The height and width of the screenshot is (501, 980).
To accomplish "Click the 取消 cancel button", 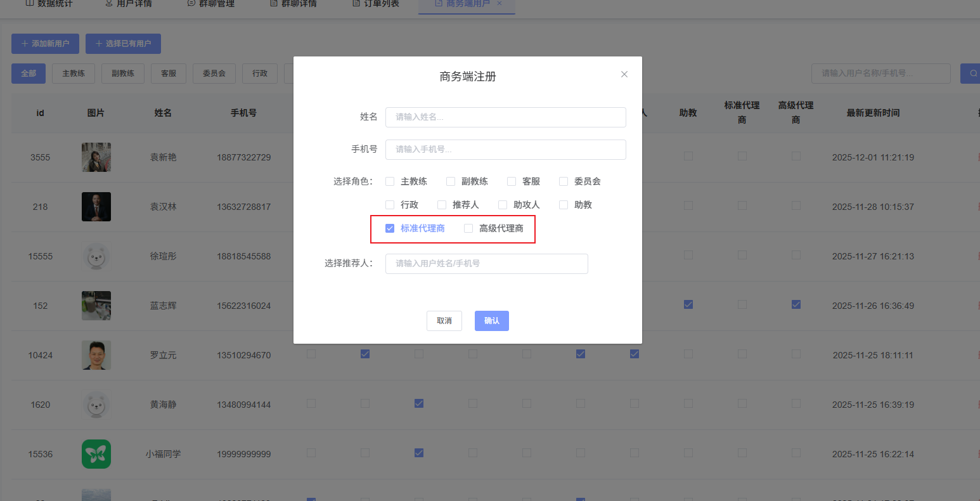I will pyautogui.click(x=444, y=320).
